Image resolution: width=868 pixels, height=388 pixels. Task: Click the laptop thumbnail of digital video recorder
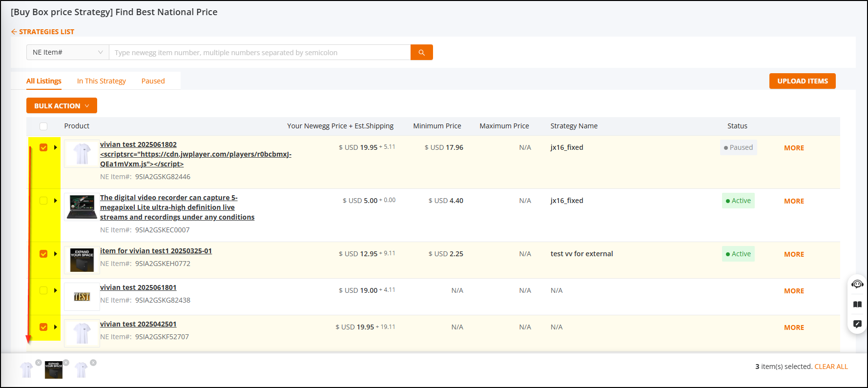point(82,207)
